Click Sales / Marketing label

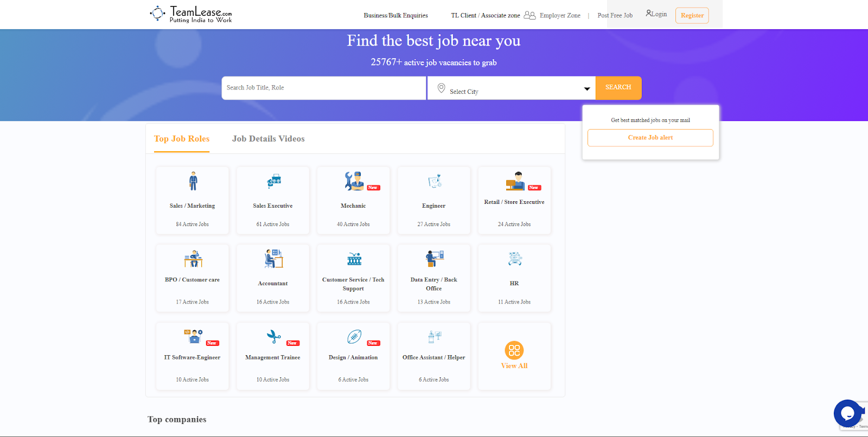(x=193, y=206)
